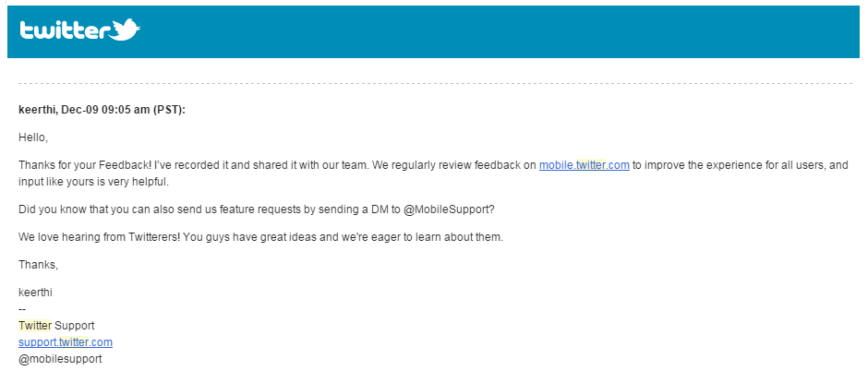Click the 'Thanks for your Feedback' sentence
Image resolution: width=868 pixels, height=371 pixels.
coord(83,165)
